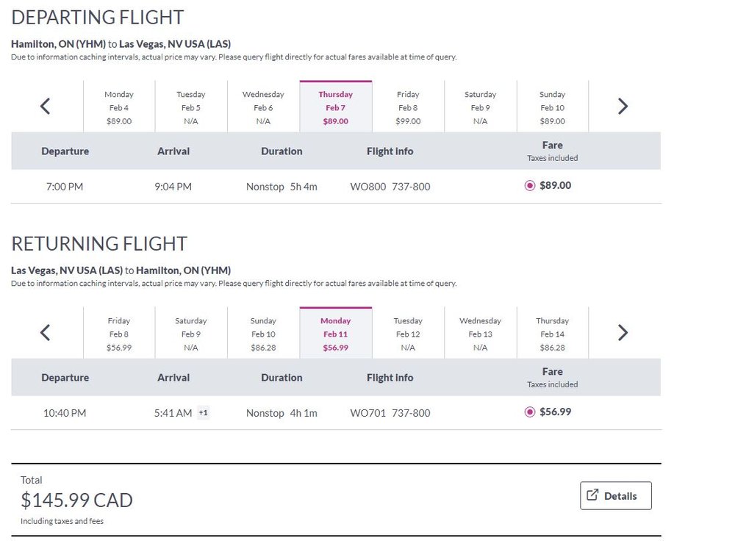Click the WO701 737-800 flight info
The image size is (735, 560).
[x=390, y=413]
